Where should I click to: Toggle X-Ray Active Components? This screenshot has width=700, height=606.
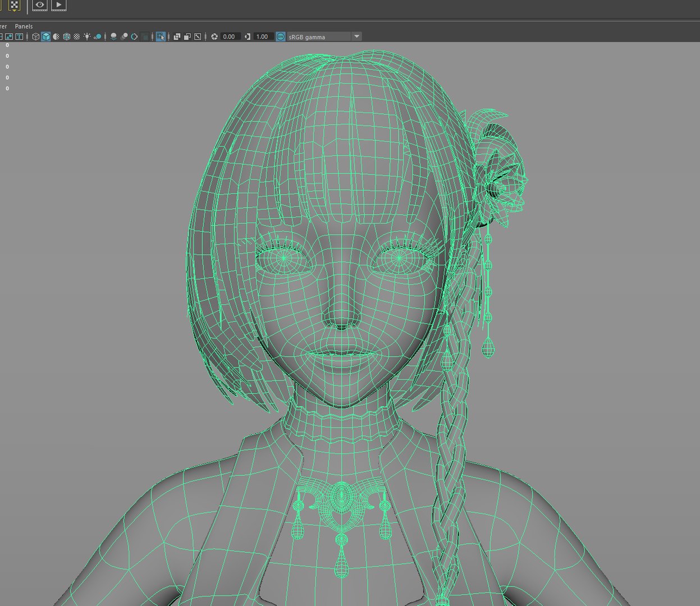tap(187, 36)
